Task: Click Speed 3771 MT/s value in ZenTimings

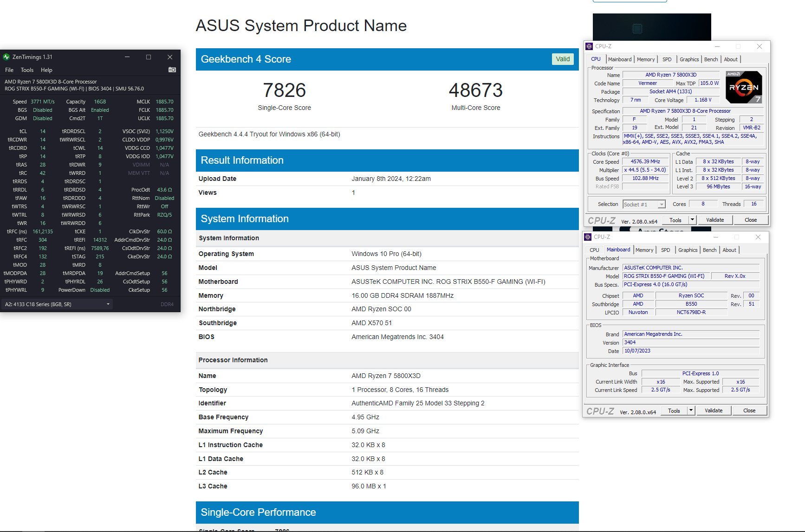Action: (x=43, y=102)
